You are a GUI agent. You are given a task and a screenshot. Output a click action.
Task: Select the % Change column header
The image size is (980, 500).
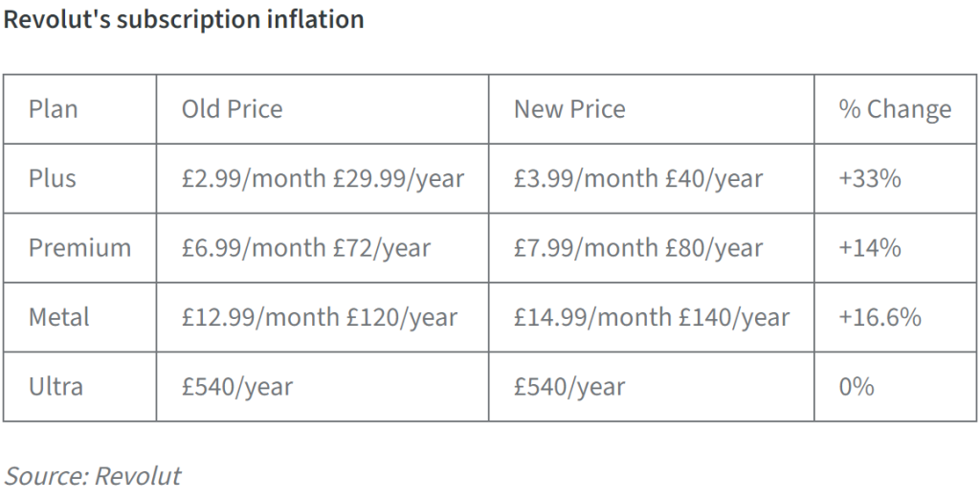coord(895,109)
